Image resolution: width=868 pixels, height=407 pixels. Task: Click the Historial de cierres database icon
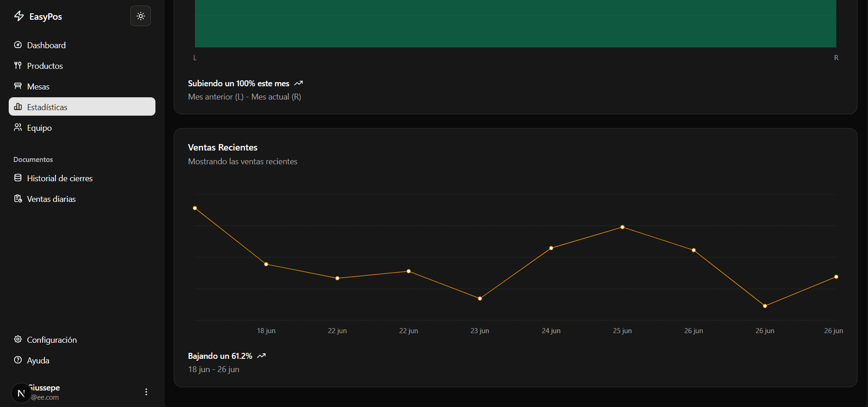(18, 178)
